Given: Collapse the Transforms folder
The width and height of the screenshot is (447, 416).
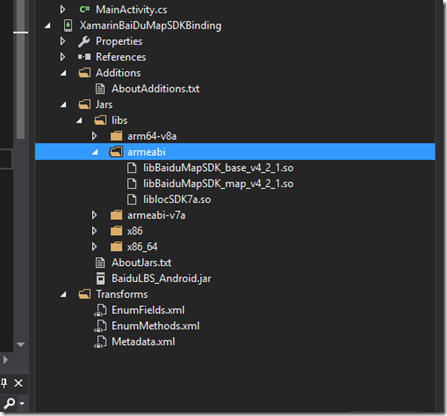Looking at the screenshot, I should [63, 295].
